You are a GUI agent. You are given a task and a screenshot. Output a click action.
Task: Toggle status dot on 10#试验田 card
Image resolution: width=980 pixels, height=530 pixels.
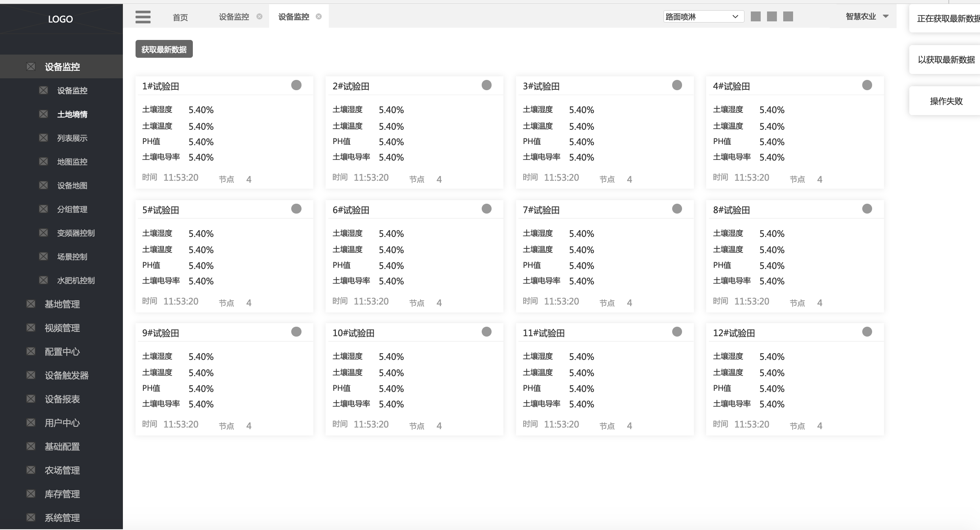(x=486, y=332)
